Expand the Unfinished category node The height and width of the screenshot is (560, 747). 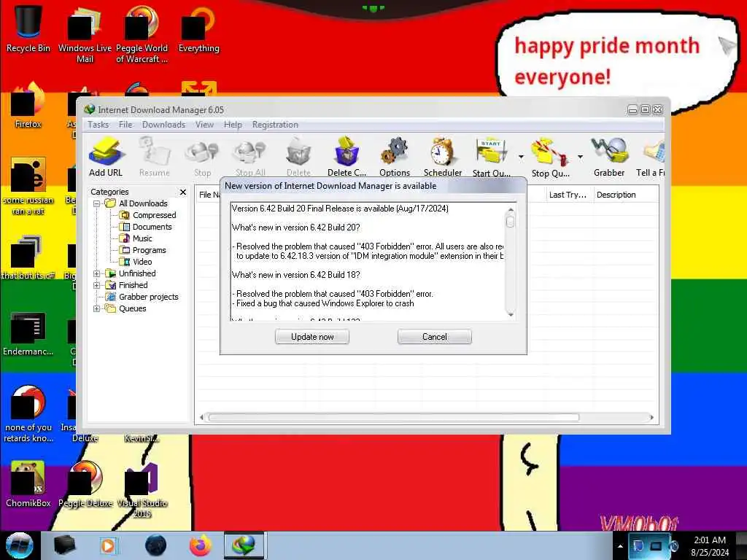pyautogui.click(x=97, y=274)
